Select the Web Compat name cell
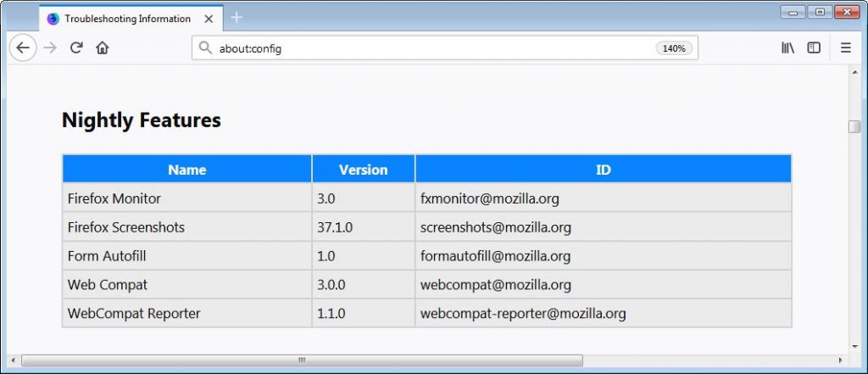 tap(187, 284)
